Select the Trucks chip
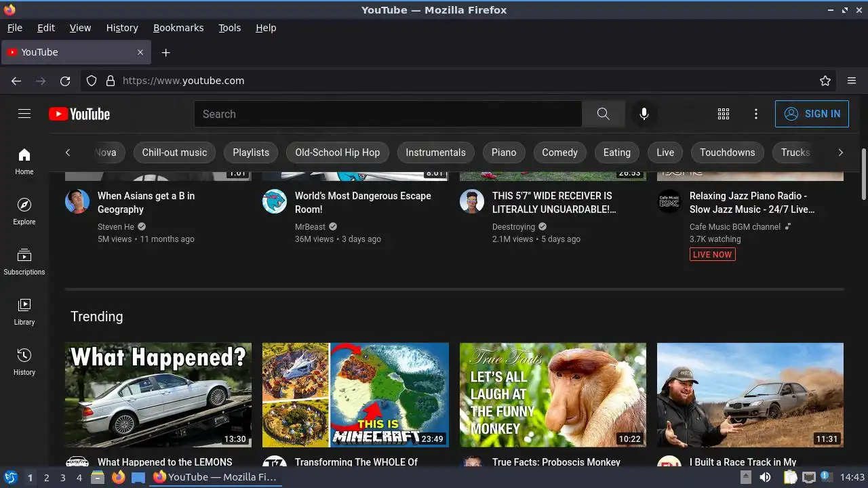The height and width of the screenshot is (488, 868). pyautogui.click(x=795, y=152)
